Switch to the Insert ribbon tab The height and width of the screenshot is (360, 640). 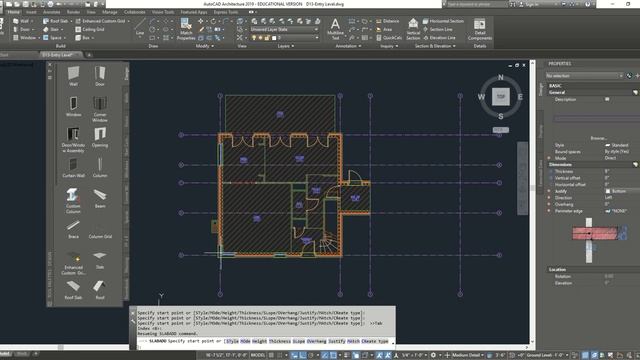[31, 12]
